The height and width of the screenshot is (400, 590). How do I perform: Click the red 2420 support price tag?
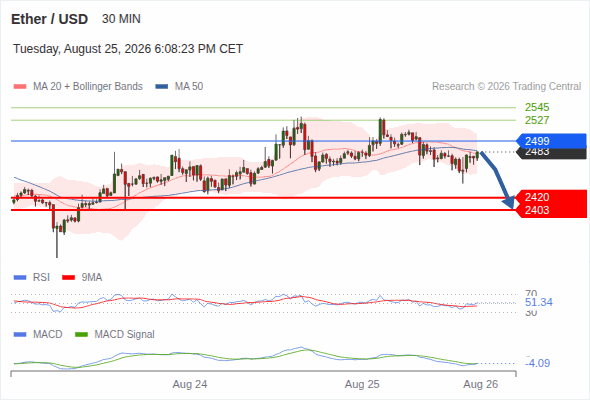(551, 197)
